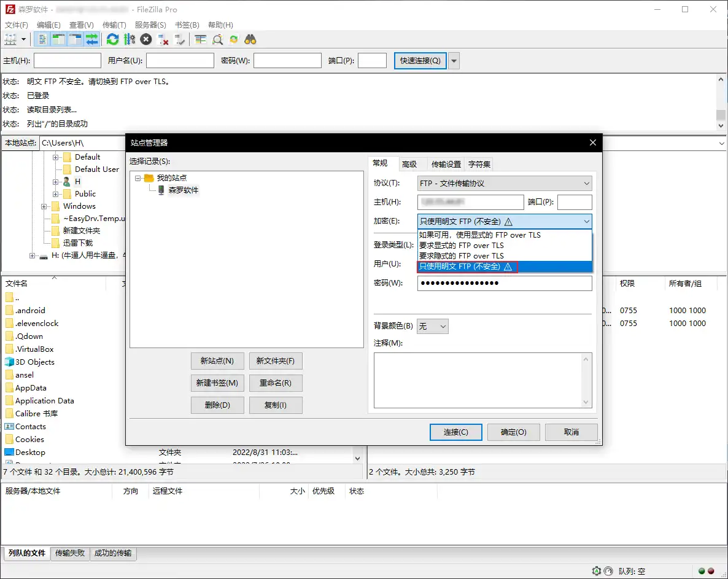Toggle the message log display icon
Viewport: 728px width, 579px height.
(42, 39)
